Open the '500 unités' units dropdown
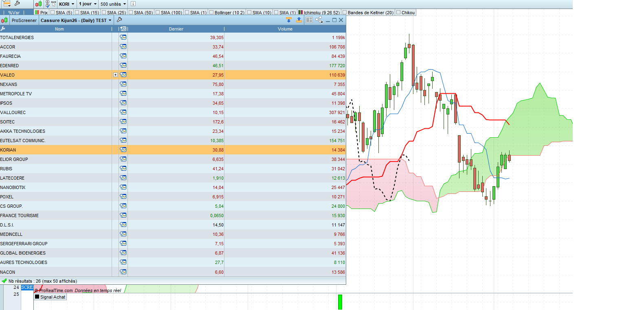The height and width of the screenshot is (310, 644). click(x=113, y=4)
